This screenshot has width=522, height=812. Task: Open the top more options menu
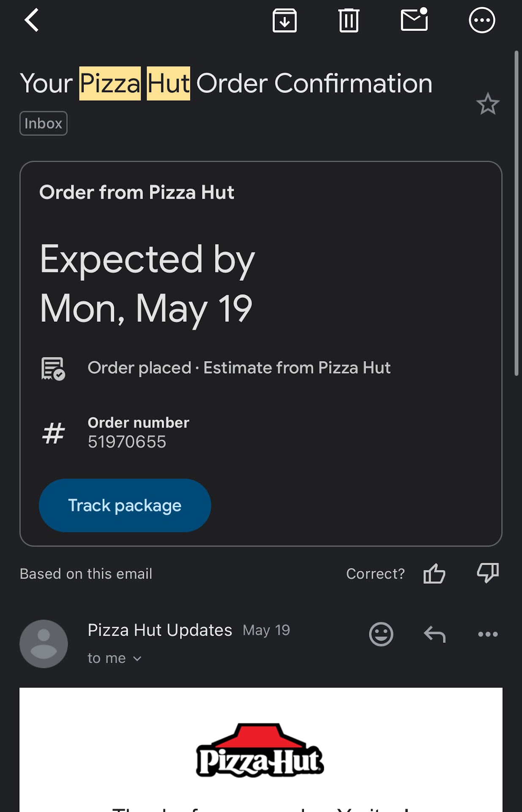point(482,20)
